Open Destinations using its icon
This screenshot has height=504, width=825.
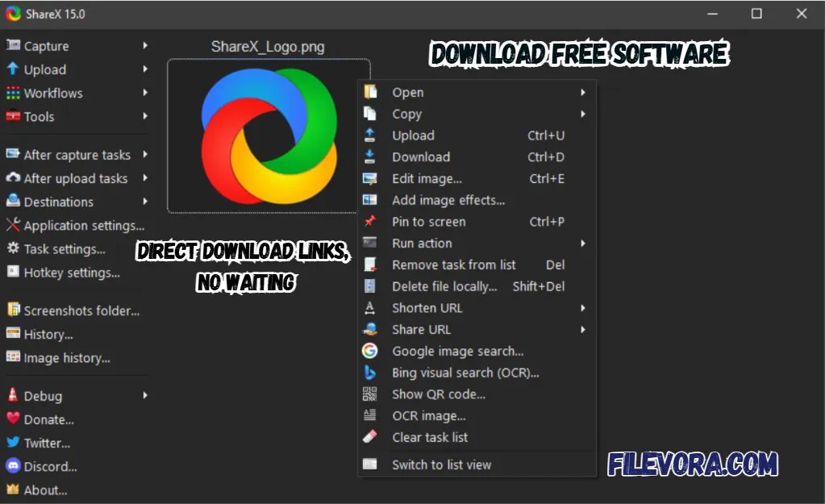[x=12, y=202]
